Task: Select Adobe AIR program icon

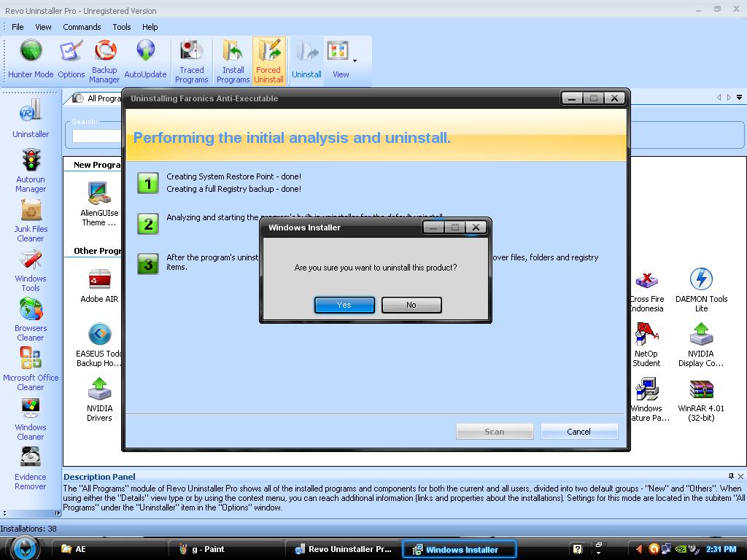Action: tap(99, 286)
